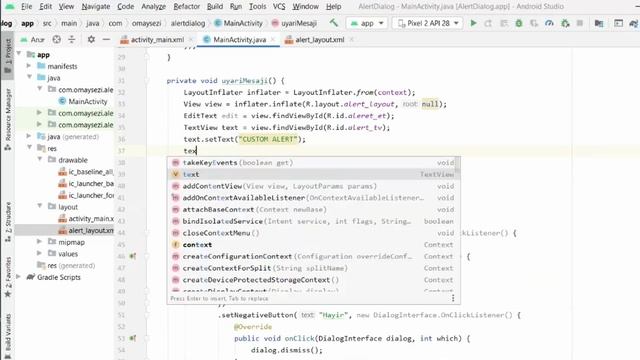Choose the 'context' field completion suggestion
Image resolution: width=640 pixels, height=360 pixels.
click(313, 244)
